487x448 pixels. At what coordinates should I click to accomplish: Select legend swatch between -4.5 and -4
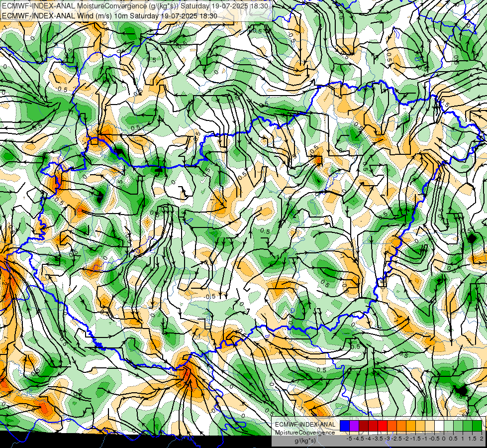tap(364, 426)
